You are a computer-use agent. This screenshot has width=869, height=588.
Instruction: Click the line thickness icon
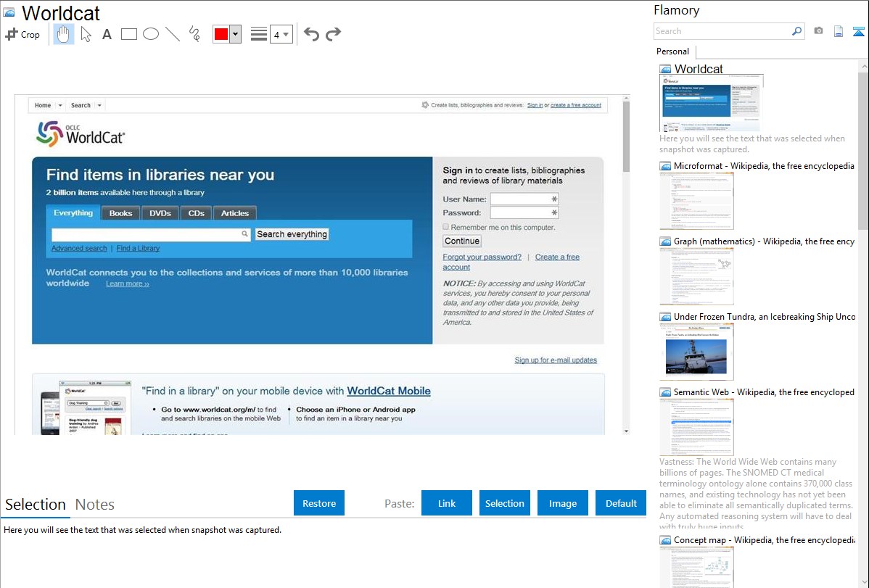(x=259, y=34)
